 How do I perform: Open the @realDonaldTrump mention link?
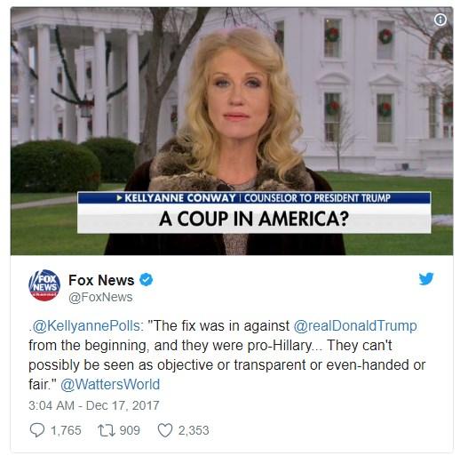click(355, 326)
